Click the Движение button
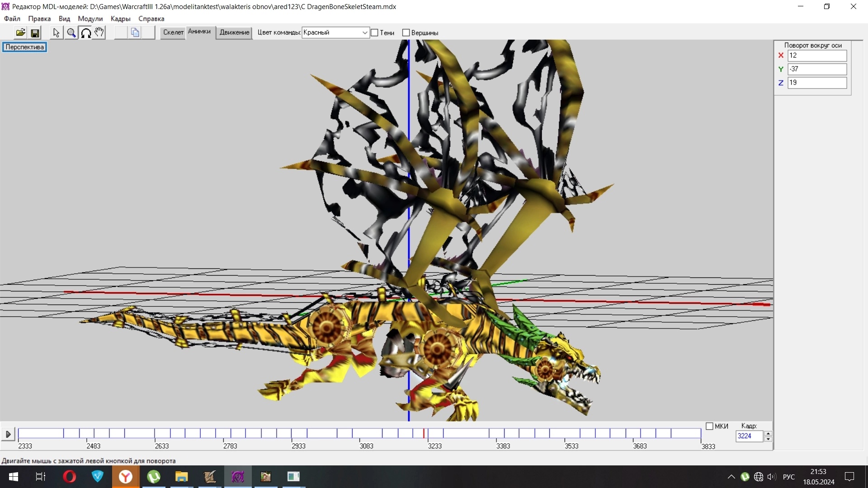Viewport: 868px width, 488px height. click(234, 32)
